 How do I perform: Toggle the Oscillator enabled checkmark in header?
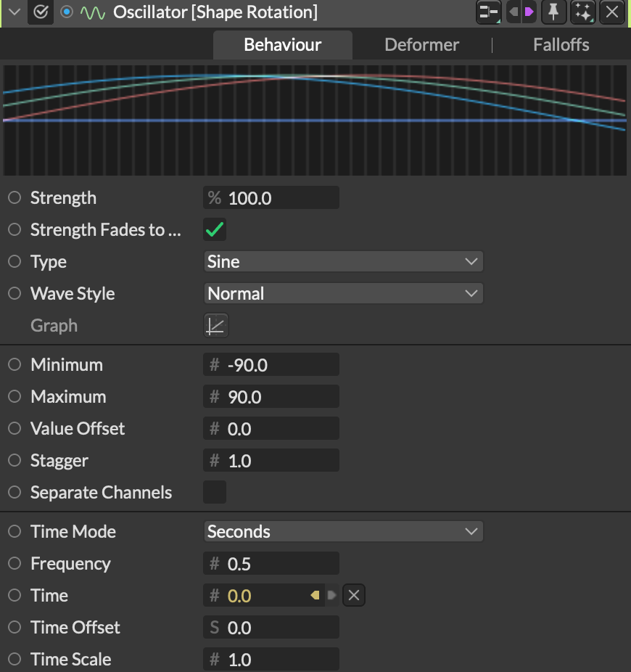pyautogui.click(x=41, y=13)
